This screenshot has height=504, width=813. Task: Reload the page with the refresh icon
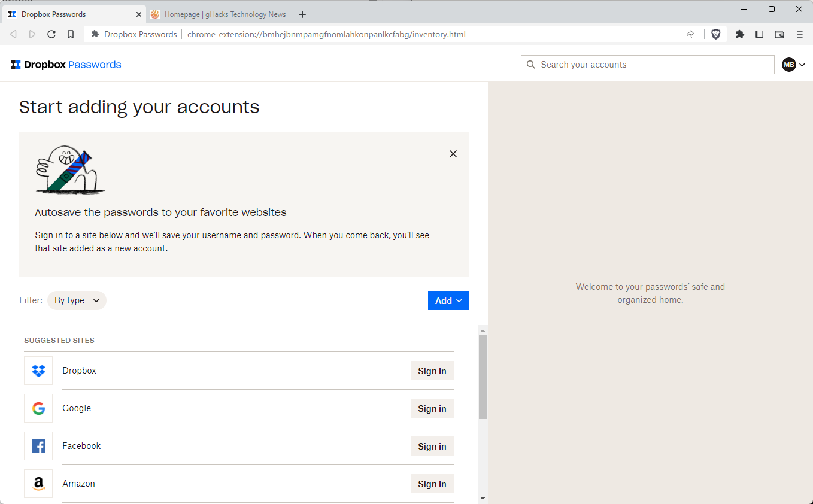coord(51,34)
